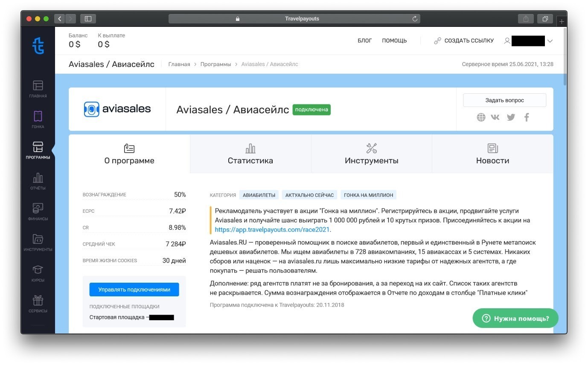Screen dimensions: 588x365
Task: Follow the app.travelpayouts.com/race2021 link
Action: coord(272,229)
